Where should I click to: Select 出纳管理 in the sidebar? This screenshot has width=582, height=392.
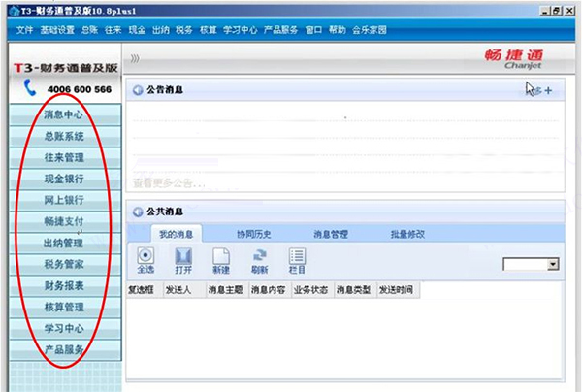pyautogui.click(x=65, y=244)
